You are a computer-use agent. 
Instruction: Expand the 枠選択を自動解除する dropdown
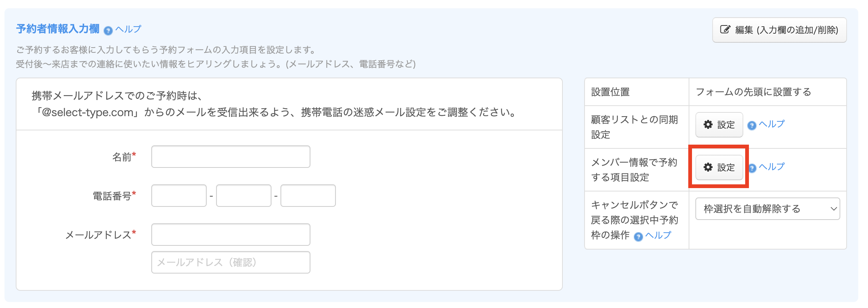(768, 209)
